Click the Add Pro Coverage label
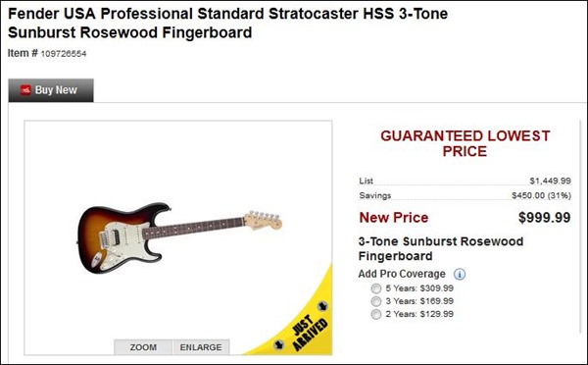Viewport: 588px width, 365px height. click(402, 274)
